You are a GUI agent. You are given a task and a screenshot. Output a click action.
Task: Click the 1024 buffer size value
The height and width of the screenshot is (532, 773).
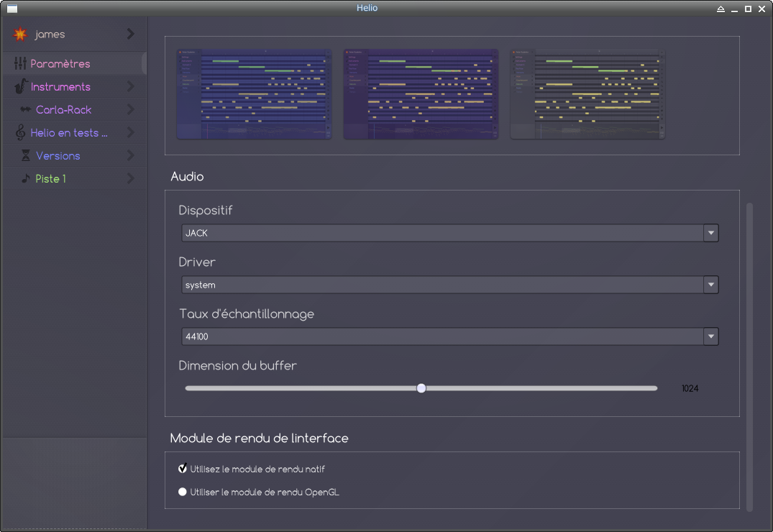point(690,388)
